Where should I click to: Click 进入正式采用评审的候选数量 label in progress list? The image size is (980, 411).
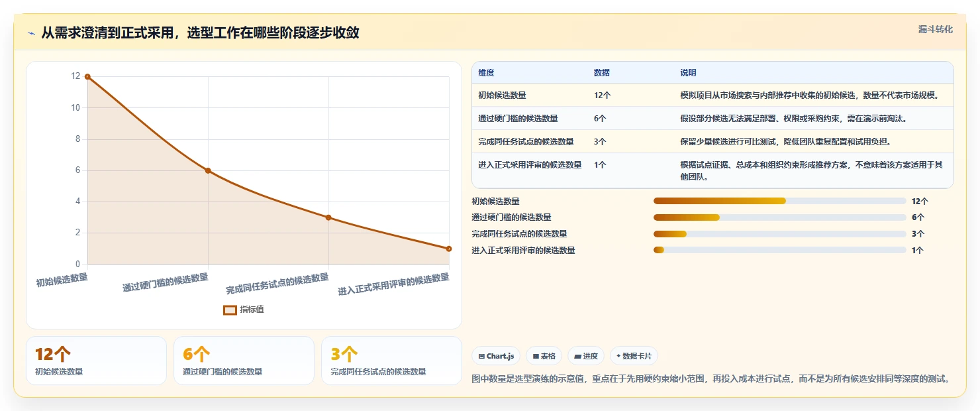click(x=523, y=251)
